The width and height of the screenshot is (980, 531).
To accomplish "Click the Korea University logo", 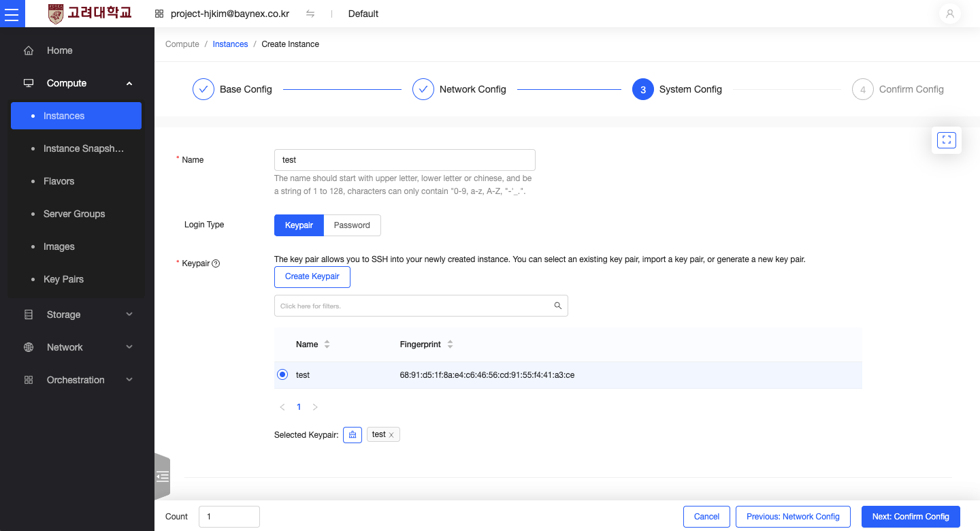I will (91, 14).
